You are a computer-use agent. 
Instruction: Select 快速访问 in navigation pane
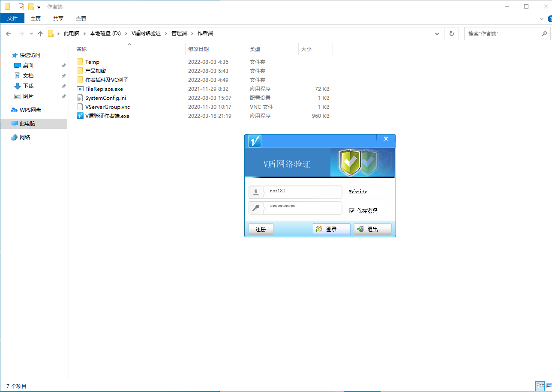(30, 55)
